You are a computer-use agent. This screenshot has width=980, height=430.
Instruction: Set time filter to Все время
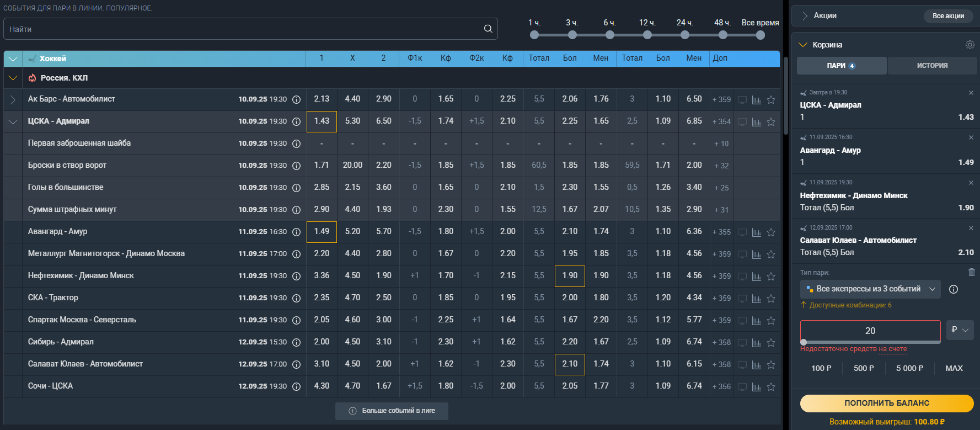click(761, 35)
